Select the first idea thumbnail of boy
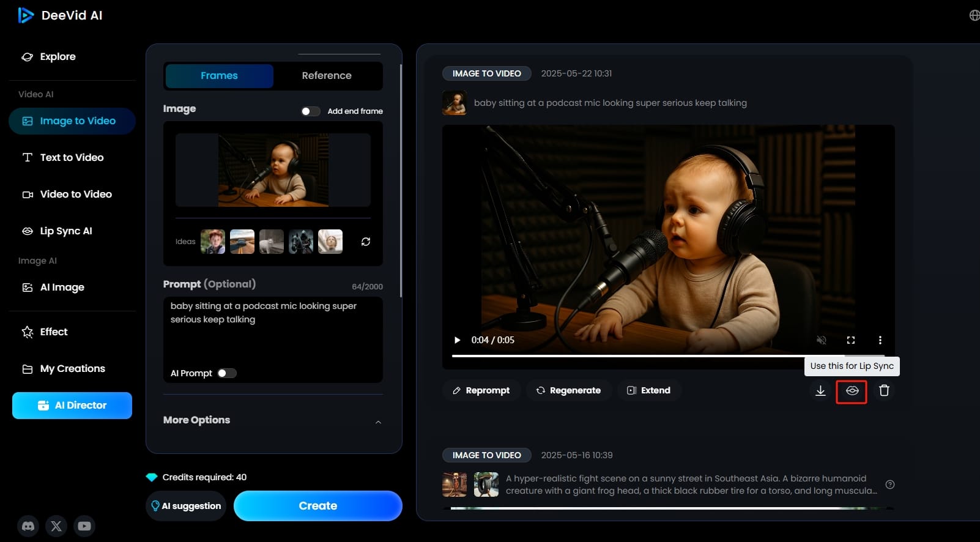Viewport: 980px width, 542px height. [x=213, y=242]
